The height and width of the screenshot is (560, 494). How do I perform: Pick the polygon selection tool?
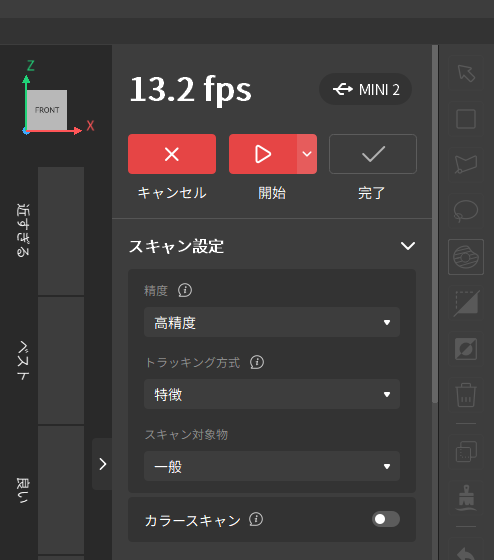[x=466, y=165]
